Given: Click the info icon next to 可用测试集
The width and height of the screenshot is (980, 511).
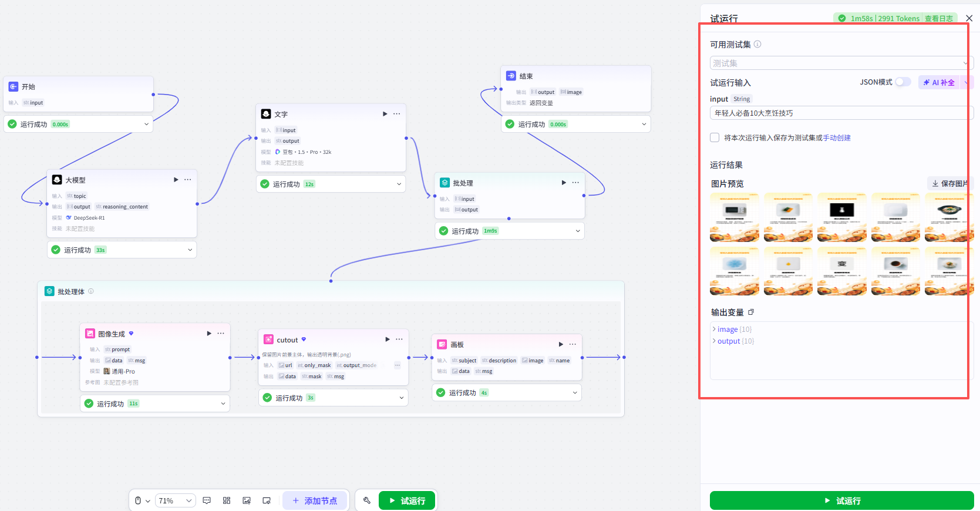Looking at the screenshot, I should point(757,44).
